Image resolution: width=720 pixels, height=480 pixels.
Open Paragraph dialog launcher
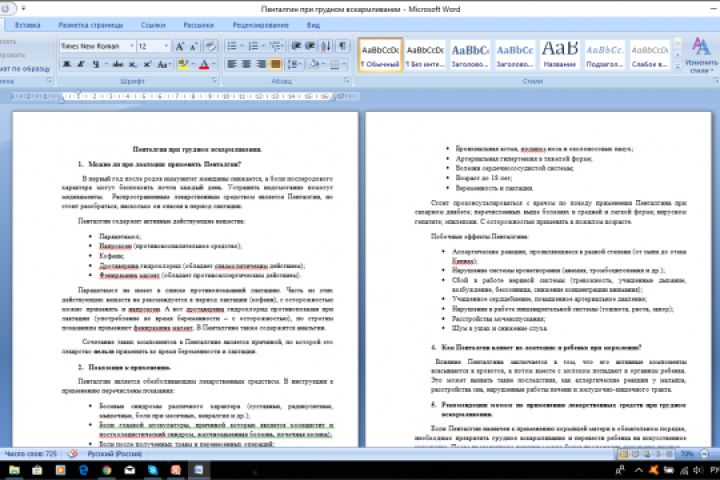pyautogui.click(x=347, y=81)
